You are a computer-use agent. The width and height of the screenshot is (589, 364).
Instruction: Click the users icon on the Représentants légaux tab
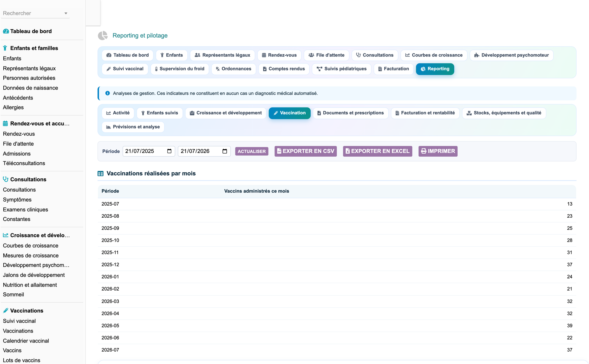coord(197,55)
